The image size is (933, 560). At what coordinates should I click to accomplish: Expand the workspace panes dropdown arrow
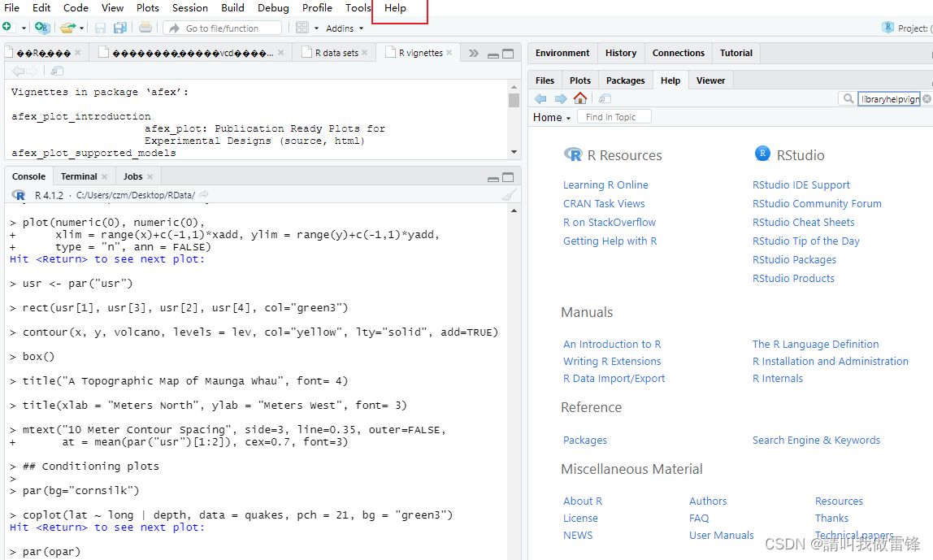coord(316,28)
